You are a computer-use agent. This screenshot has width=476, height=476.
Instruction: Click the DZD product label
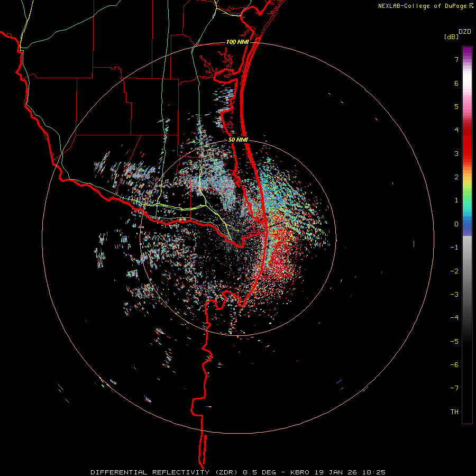pyautogui.click(x=465, y=32)
